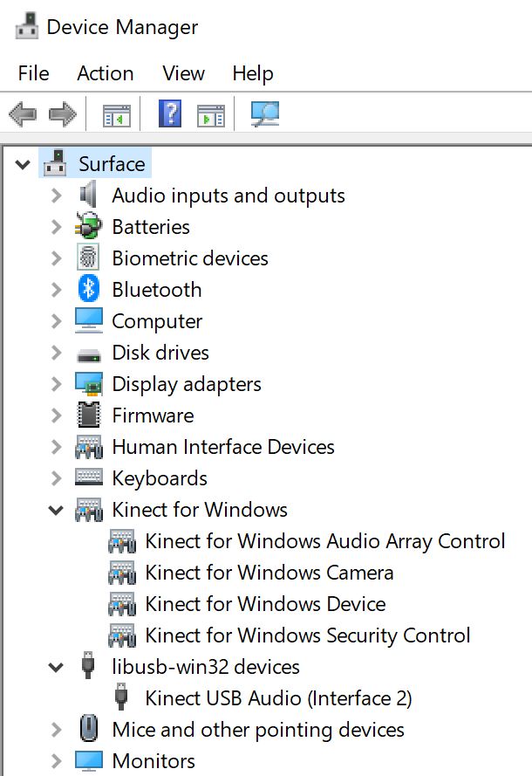532x776 pixels.
Task: Click Show/Hide Console Tree toolbar icon
Action: 116,114
